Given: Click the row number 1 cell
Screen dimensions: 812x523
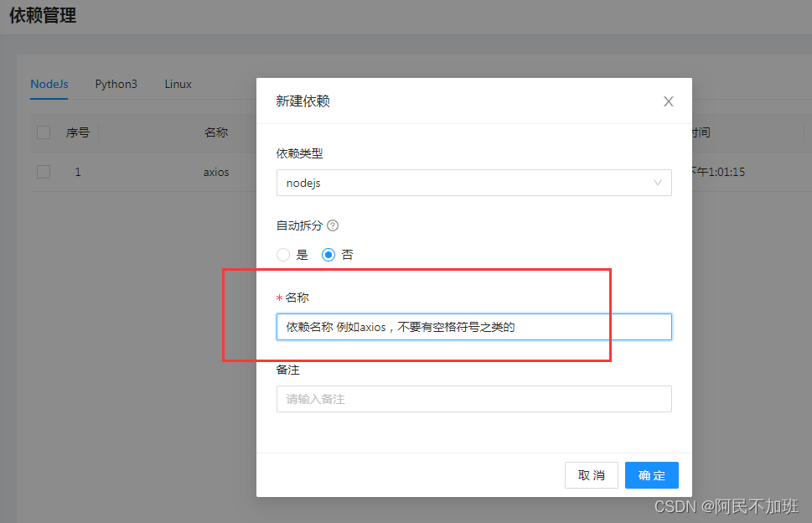Looking at the screenshot, I should 78,172.
